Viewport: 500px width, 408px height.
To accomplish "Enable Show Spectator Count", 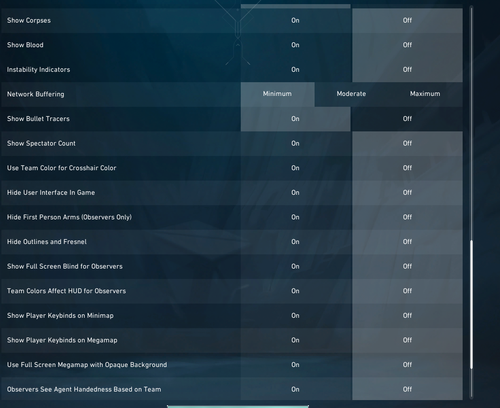I will (x=295, y=144).
